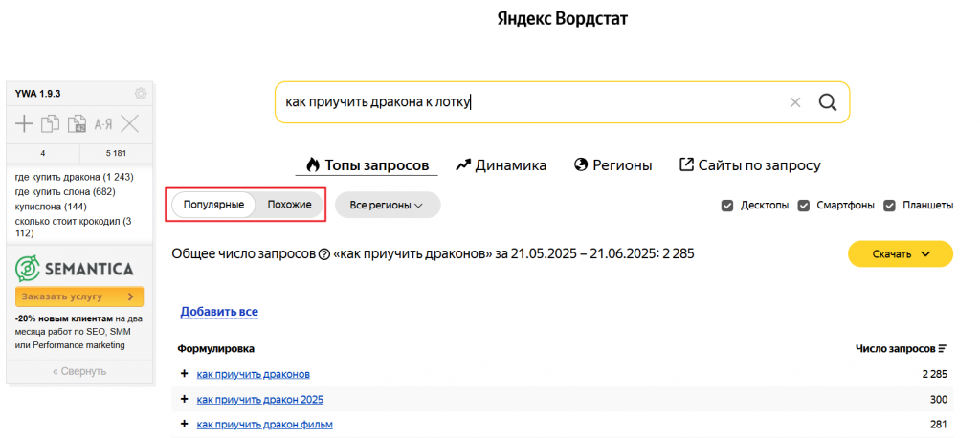Clear the YWA phrase list with X icon

pos(129,123)
